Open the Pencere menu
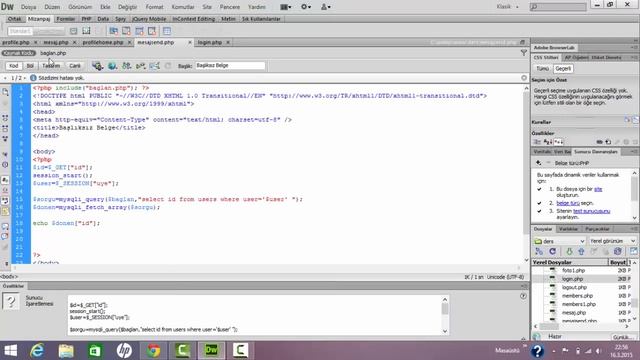The width and height of the screenshot is (640, 360). click(x=230, y=7)
